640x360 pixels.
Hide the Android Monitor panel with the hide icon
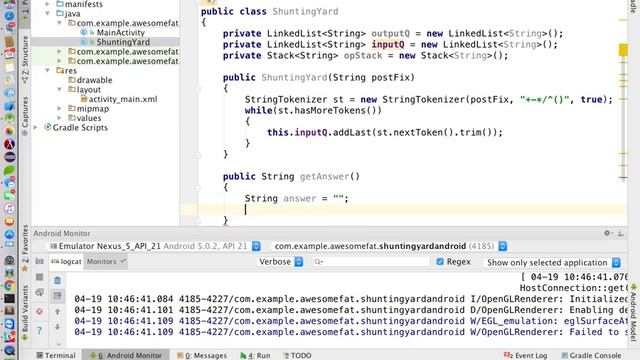click(620, 233)
